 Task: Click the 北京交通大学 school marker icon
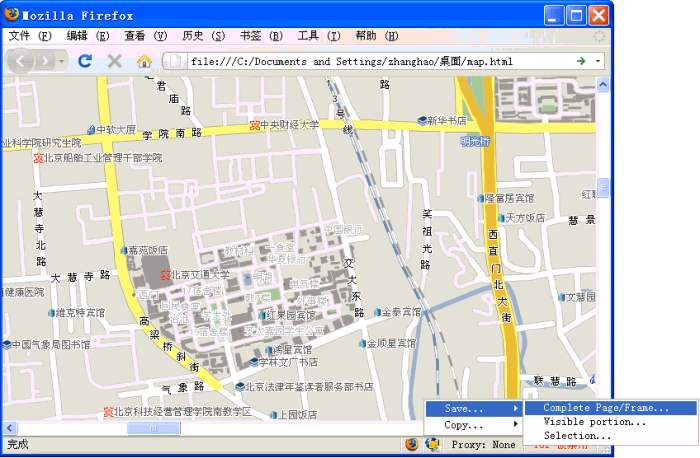pos(166,275)
